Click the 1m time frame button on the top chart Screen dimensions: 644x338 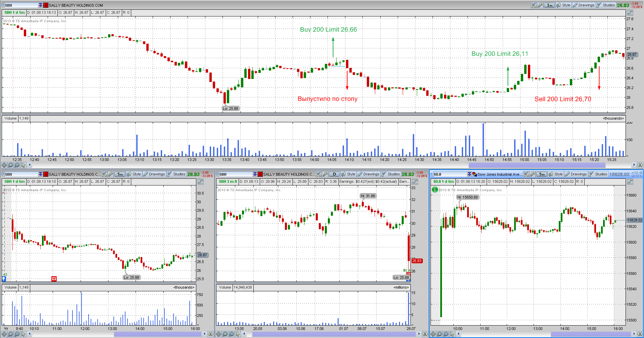click(549, 5)
